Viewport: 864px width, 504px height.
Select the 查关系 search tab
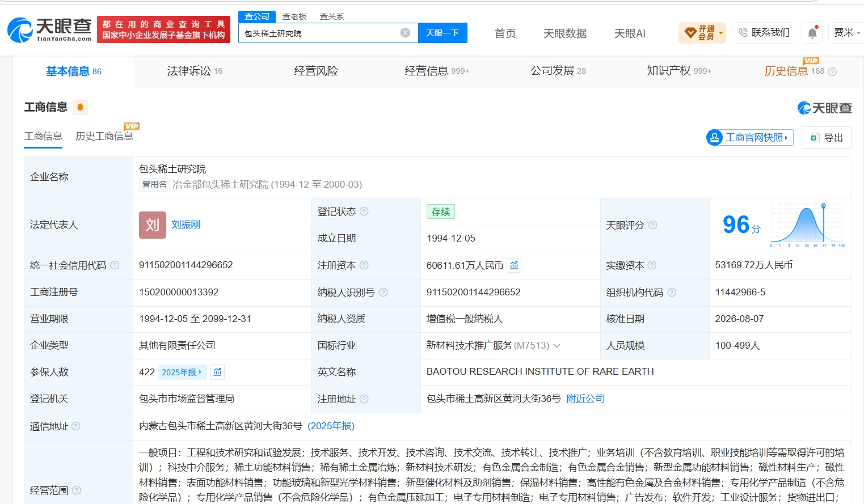pyautogui.click(x=332, y=16)
